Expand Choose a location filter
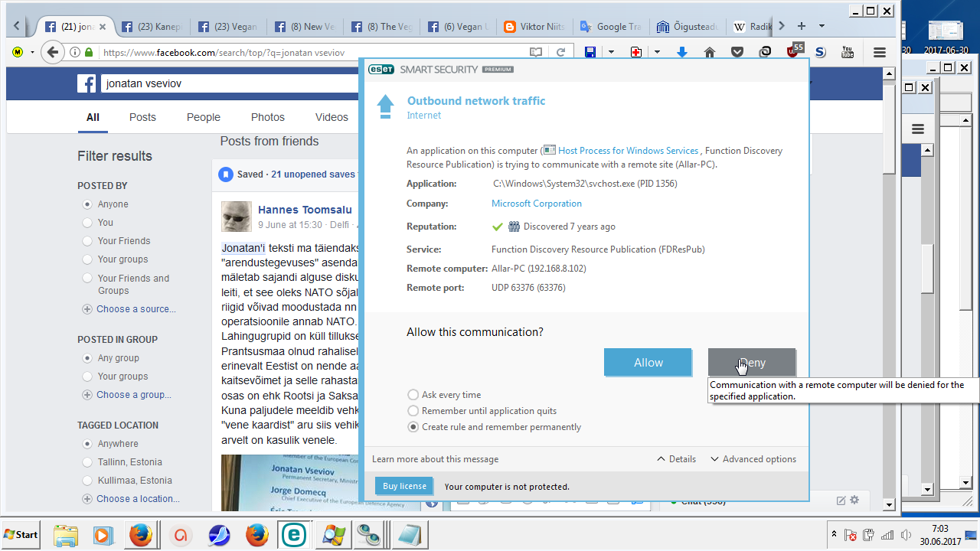The height and width of the screenshot is (551, 980). pos(131,499)
